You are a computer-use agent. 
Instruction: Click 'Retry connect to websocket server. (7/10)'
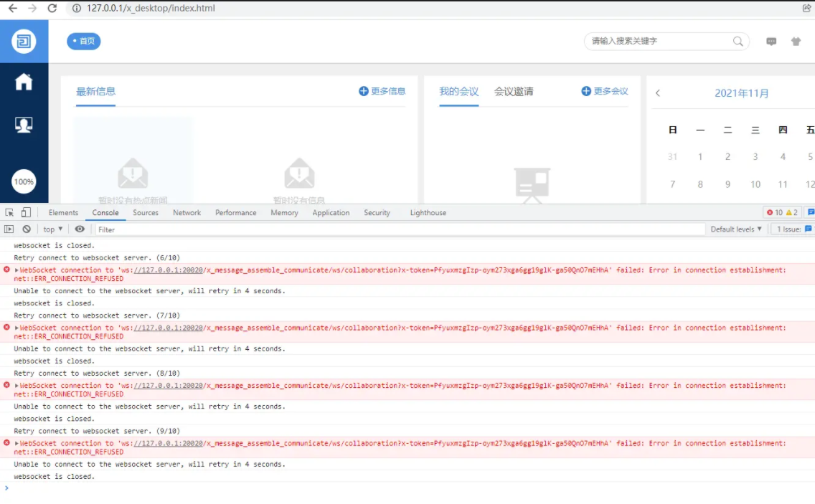(97, 315)
